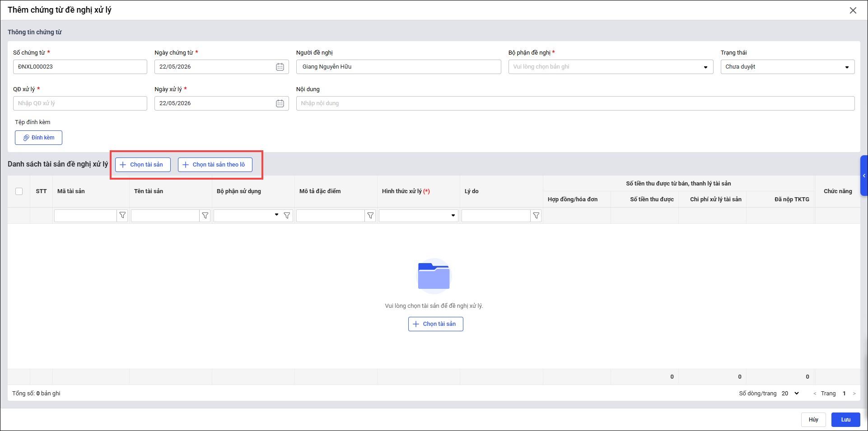Screen dimensions: 868x431
Task: Click filter icon in Tên tài sản column
Action: [205, 216]
